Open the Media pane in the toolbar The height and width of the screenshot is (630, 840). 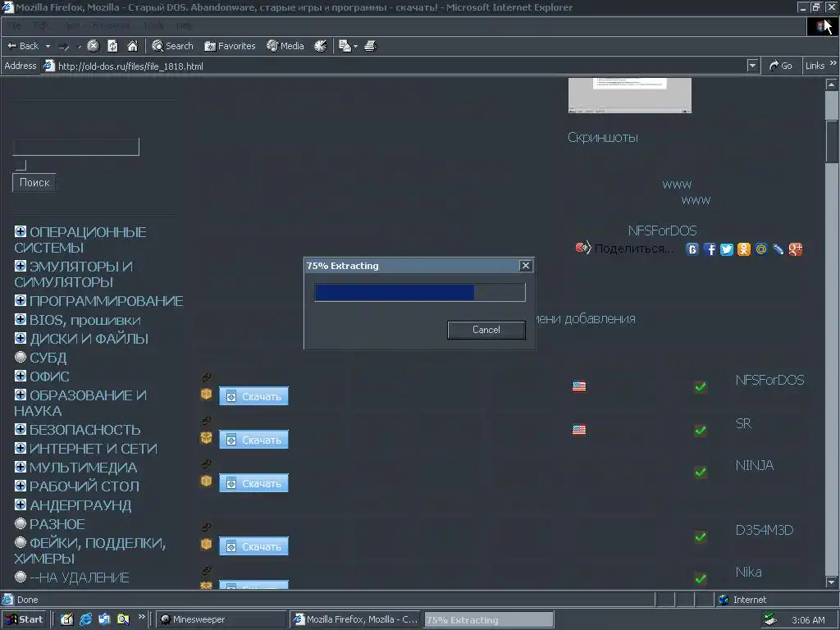(x=285, y=46)
